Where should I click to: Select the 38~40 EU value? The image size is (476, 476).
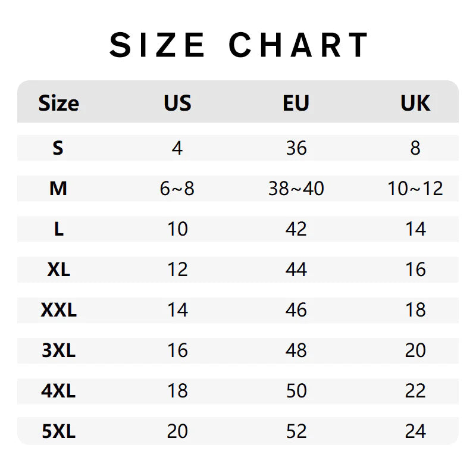[x=296, y=189]
